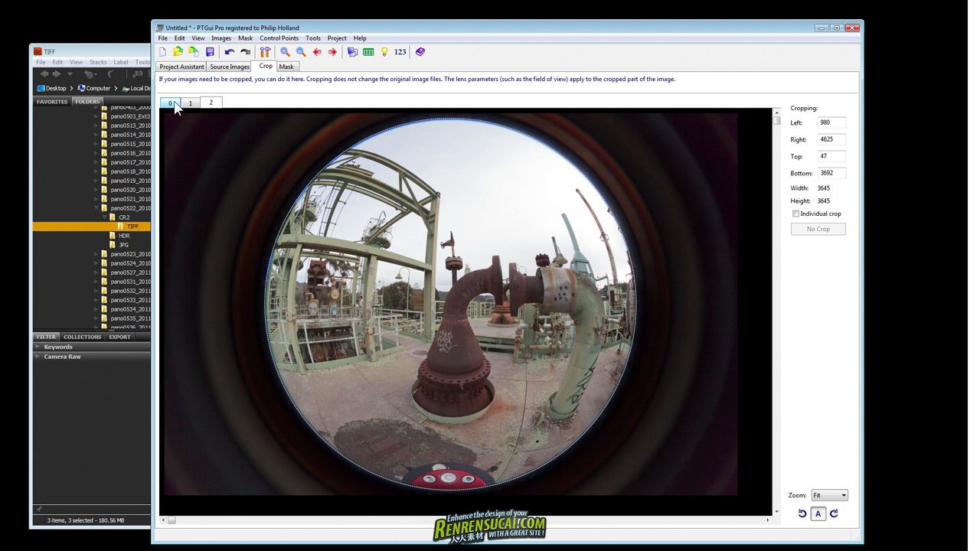Rotate image clockwise icon

834,514
